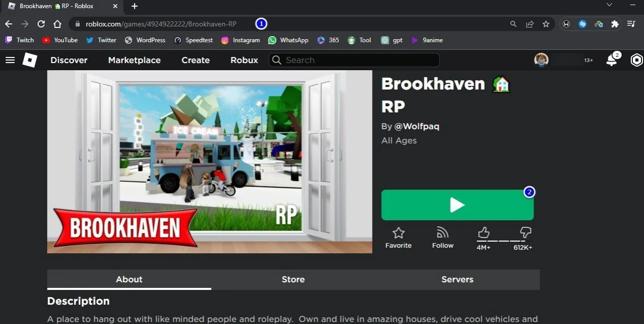Open the gpt bookmark
Screen dimensions: 644x324
coord(392,40)
